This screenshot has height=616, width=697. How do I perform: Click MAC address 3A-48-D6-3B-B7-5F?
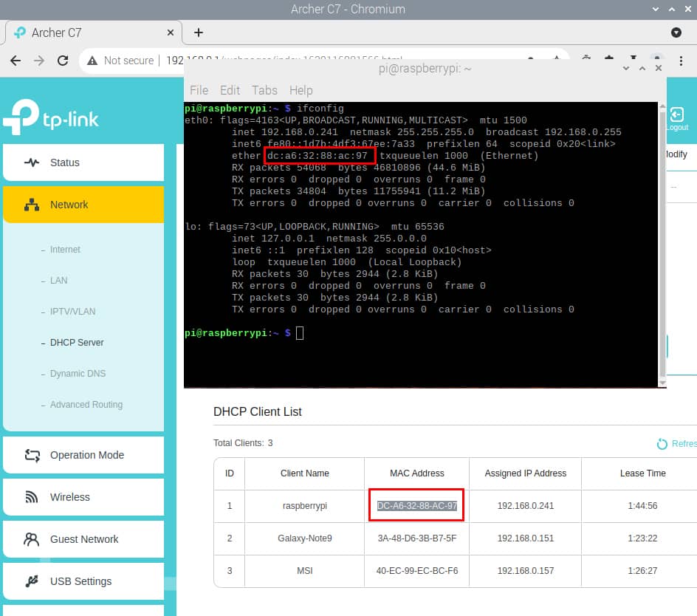pos(416,538)
